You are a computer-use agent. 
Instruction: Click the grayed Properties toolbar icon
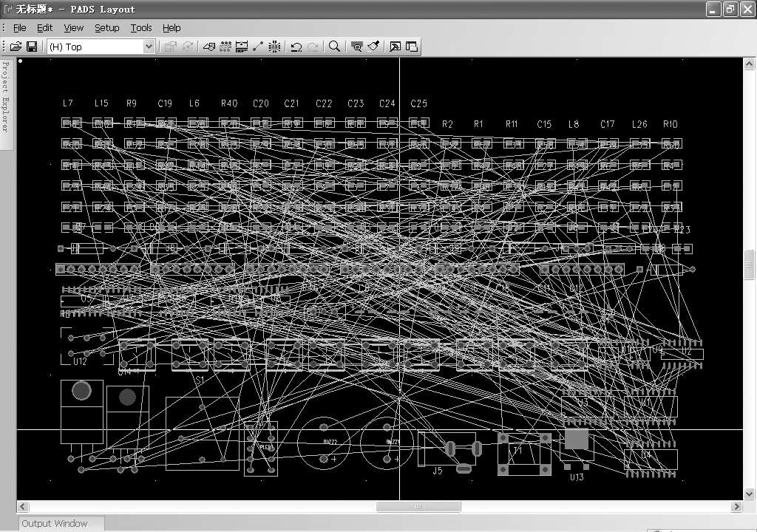point(171,47)
